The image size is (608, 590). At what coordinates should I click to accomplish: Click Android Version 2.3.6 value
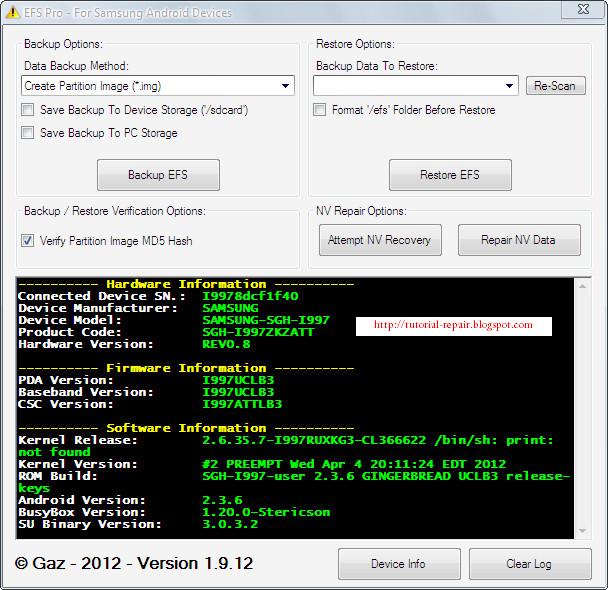coord(222,500)
